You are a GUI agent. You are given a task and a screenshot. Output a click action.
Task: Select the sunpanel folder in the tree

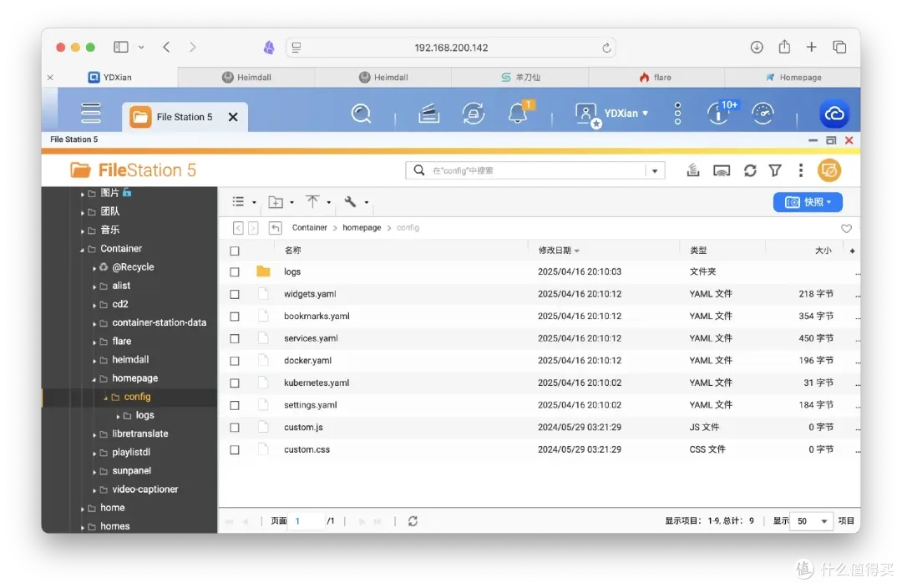132,470
